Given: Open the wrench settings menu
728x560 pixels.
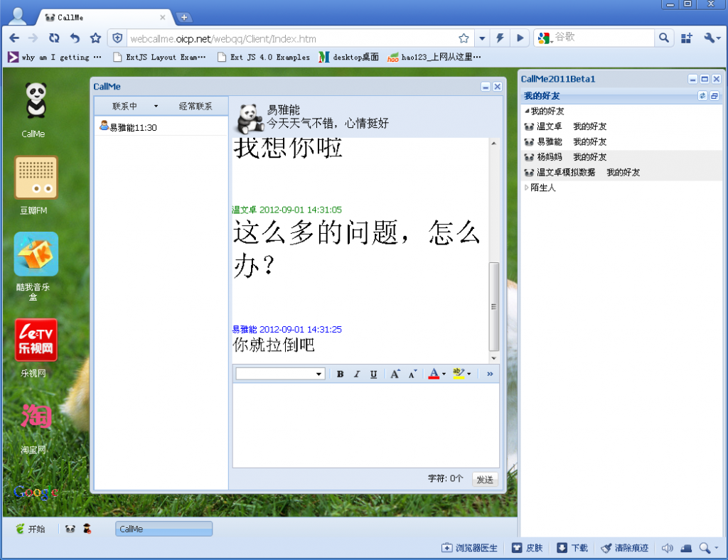Looking at the screenshot, I should (710, 38).
